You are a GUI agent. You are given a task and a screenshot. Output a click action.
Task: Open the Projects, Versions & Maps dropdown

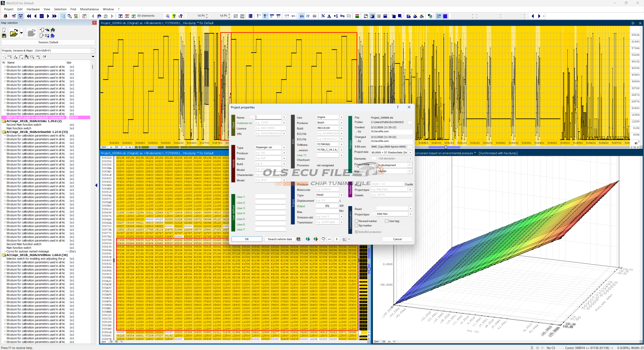(92, 51)
